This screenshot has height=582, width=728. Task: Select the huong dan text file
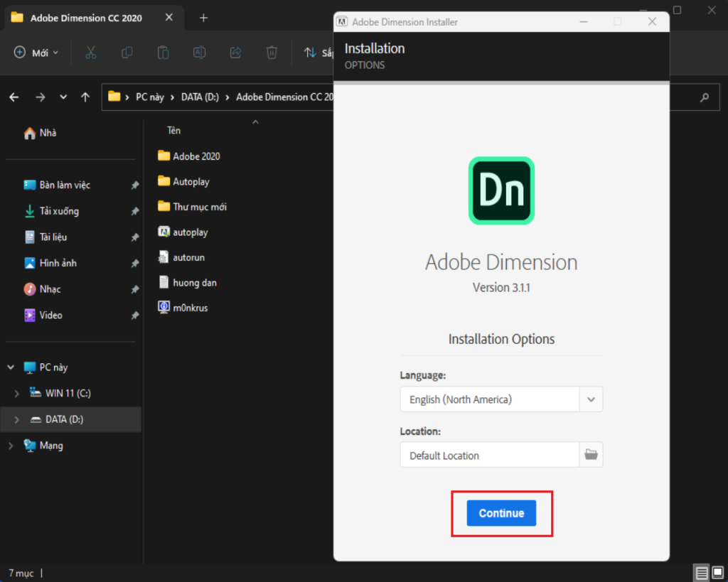click(188, 282)
